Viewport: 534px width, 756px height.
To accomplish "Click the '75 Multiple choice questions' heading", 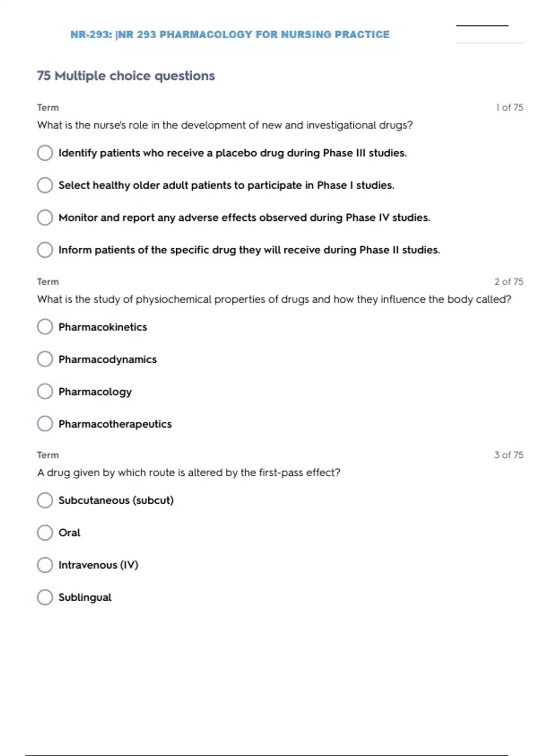I will [x=126, y=76].
